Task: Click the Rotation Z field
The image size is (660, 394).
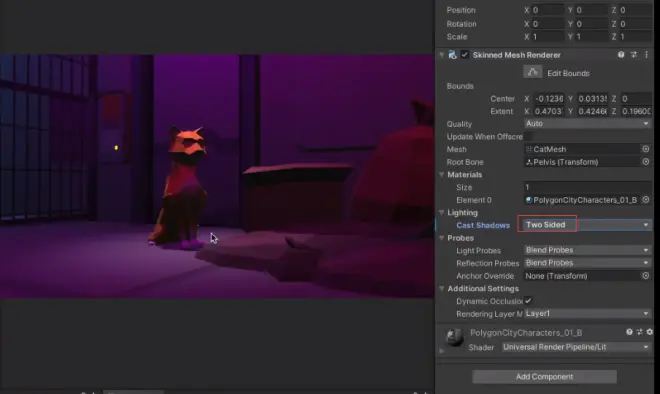Action: 636,24
